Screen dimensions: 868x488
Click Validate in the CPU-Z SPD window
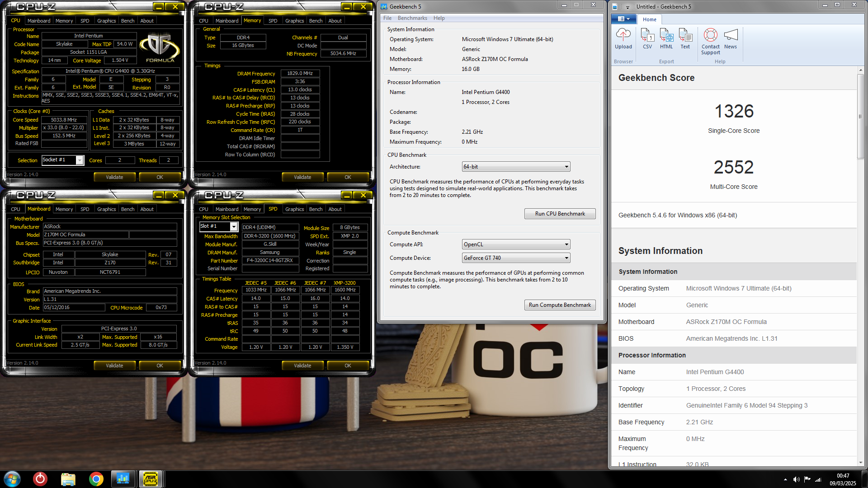(302, 366)
